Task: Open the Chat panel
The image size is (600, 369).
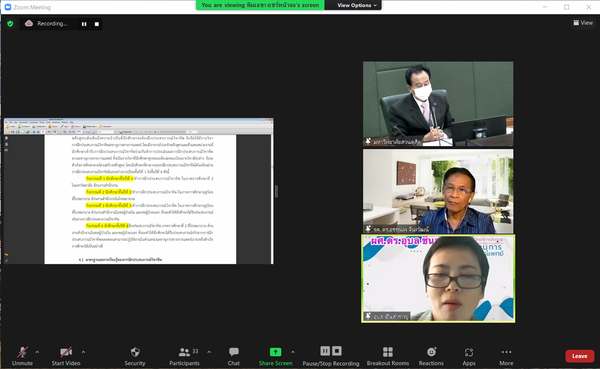Action: click(x=234, y=356)
